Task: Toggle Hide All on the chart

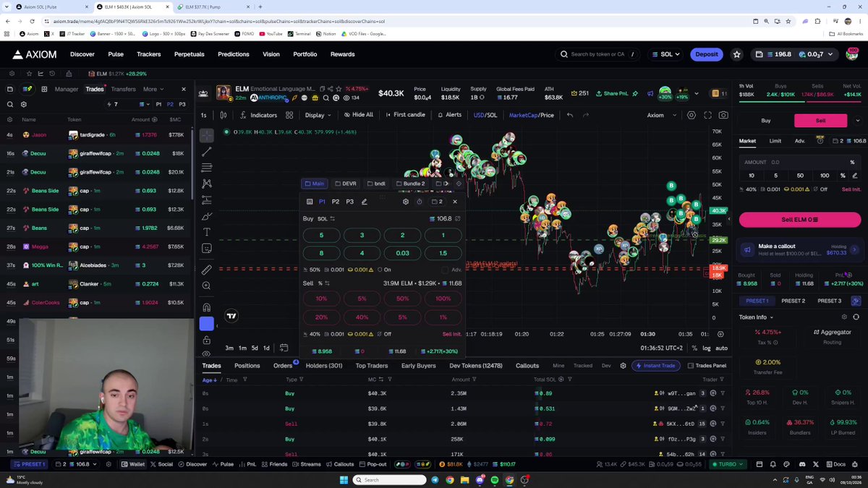Action: pos(359,115)
